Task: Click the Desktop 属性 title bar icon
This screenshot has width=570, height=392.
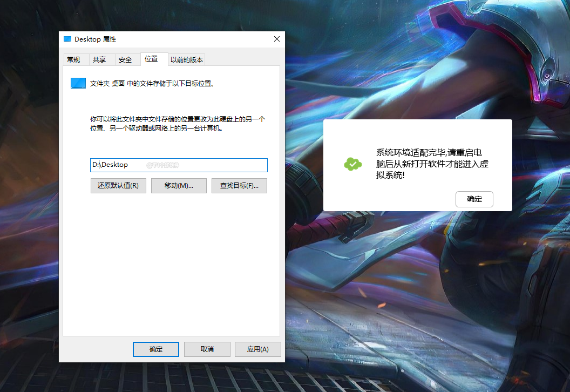Action: click(67, 39)
